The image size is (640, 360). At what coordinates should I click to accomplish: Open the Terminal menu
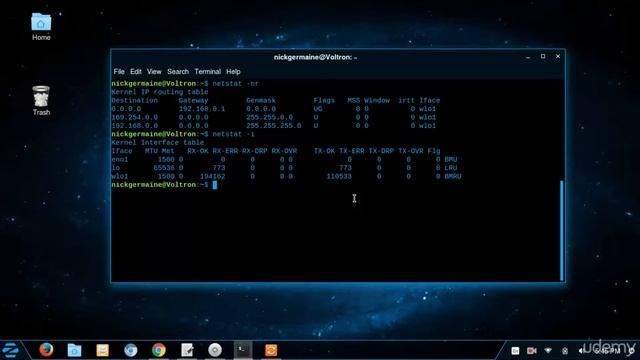click(x=207, y=71)
